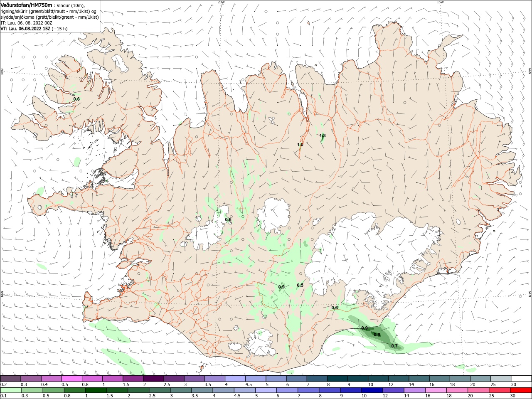This screenshot has width=532, height=399.
Task: Select top legend row 0.4 orchid swatch
Action: (x=52, y=378)
